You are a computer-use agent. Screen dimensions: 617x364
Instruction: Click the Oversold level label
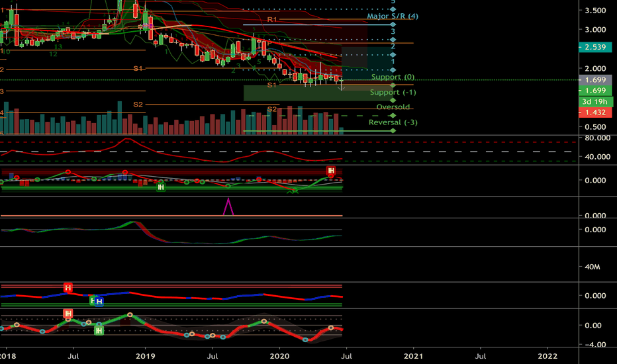pyautogui.click(x=393, y=107)
